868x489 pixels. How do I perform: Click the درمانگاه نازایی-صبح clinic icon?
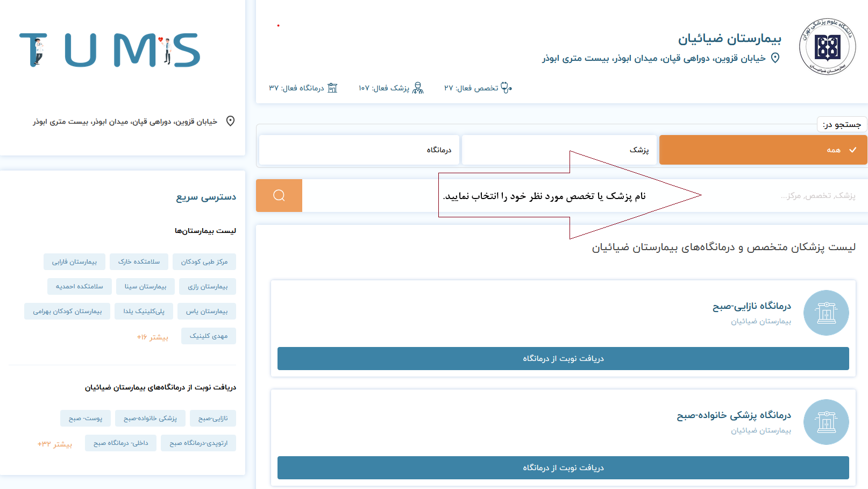[x=826, y=313]
